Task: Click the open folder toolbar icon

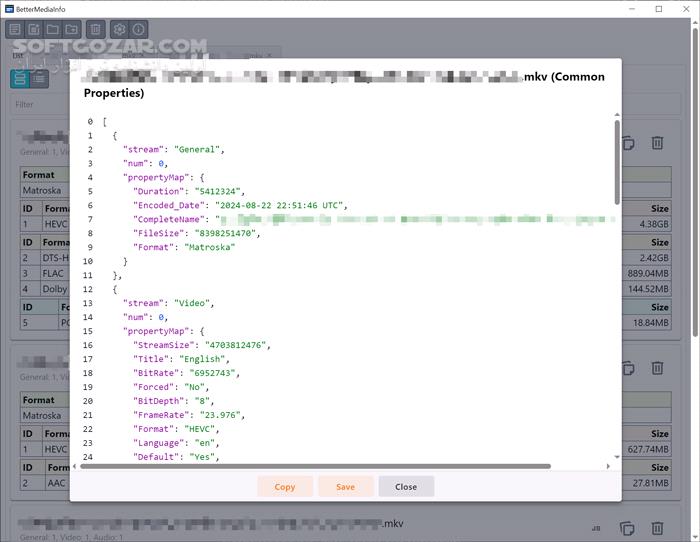Action: (x=53, y=30)
